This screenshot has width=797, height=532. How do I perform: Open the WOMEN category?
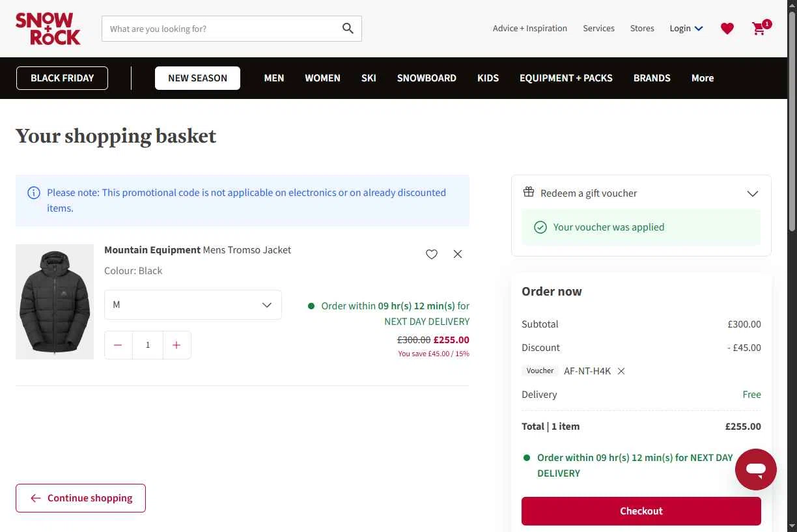322,78
